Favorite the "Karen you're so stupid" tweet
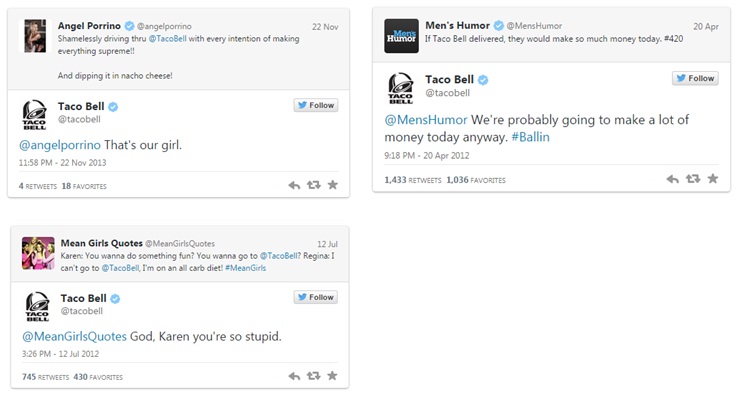 pos(332,375)
